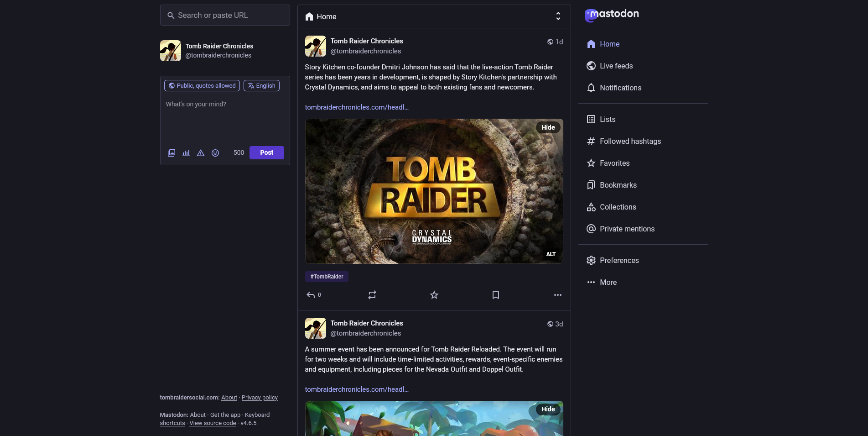The height and width of the screenshot is (436, 868).
Task: Click the Mastodon logo
Action: [612, 15]
